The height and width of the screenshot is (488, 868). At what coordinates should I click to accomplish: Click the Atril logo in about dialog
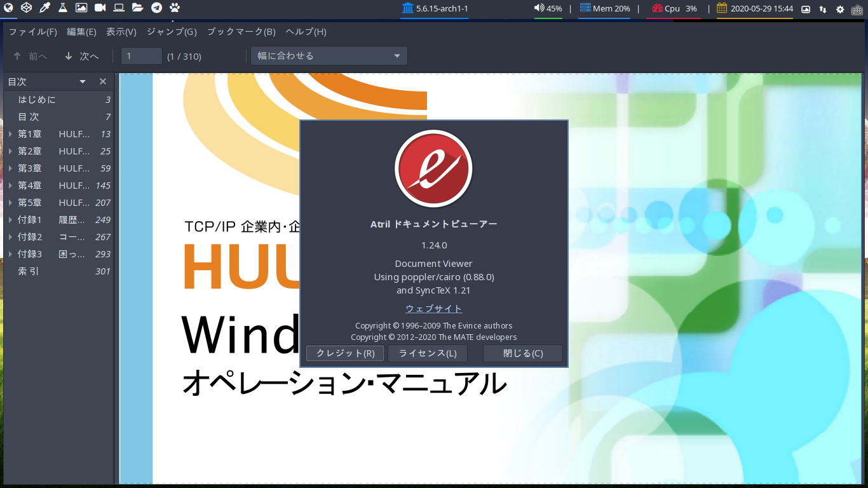coord(433,168)
